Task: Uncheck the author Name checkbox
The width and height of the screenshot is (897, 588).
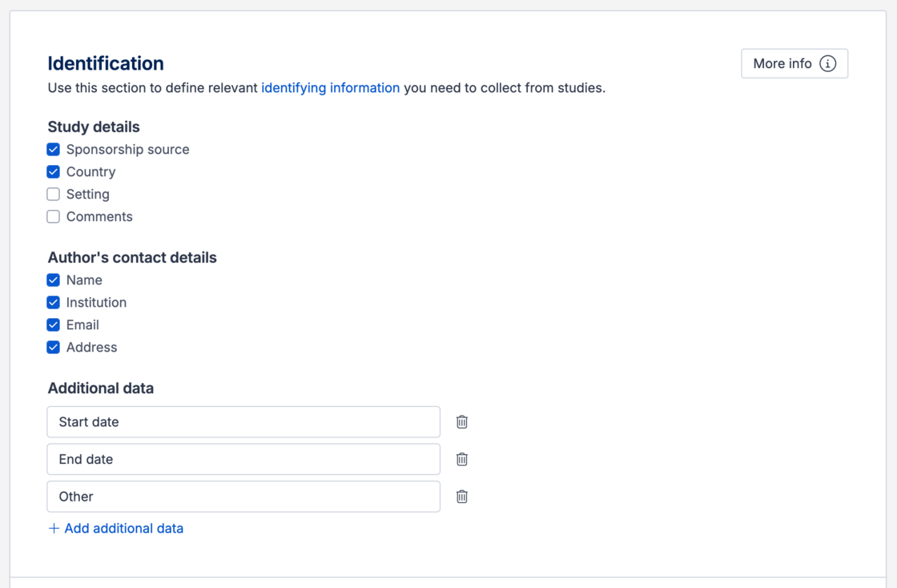Action: pos(53,280)
